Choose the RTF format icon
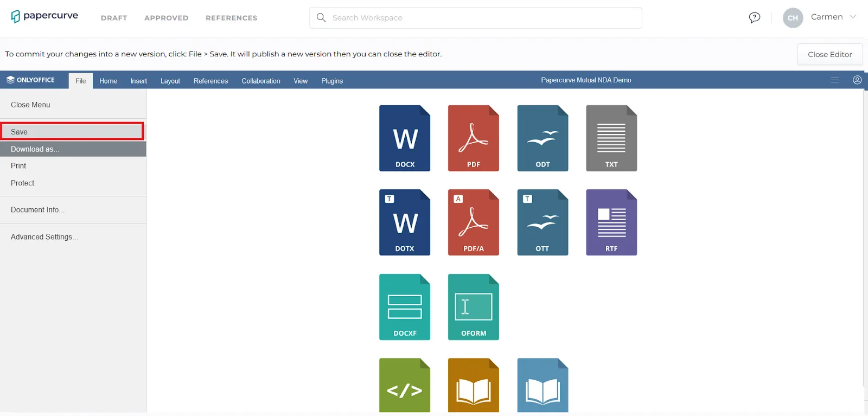The height and width of the screenshot is (416, 868). pos(611,222)
